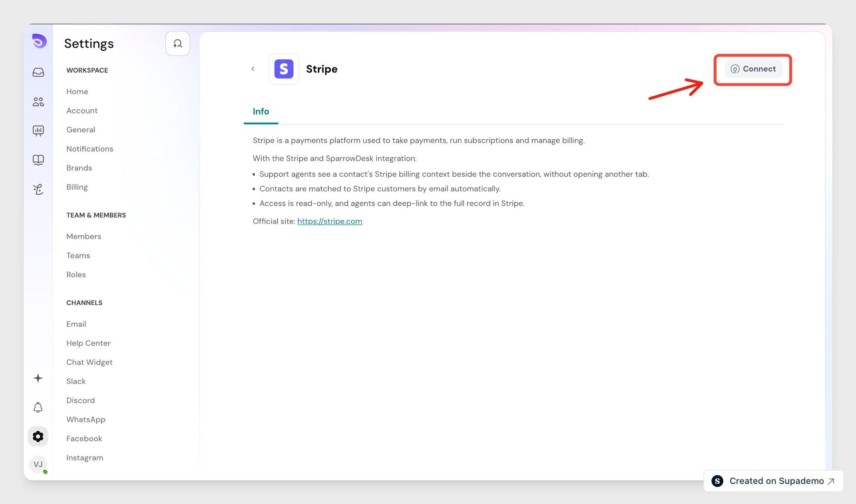856x504 pixels.
Task: Click the Stripe title text
Action: pyautogui.click(x=322, y=69)
